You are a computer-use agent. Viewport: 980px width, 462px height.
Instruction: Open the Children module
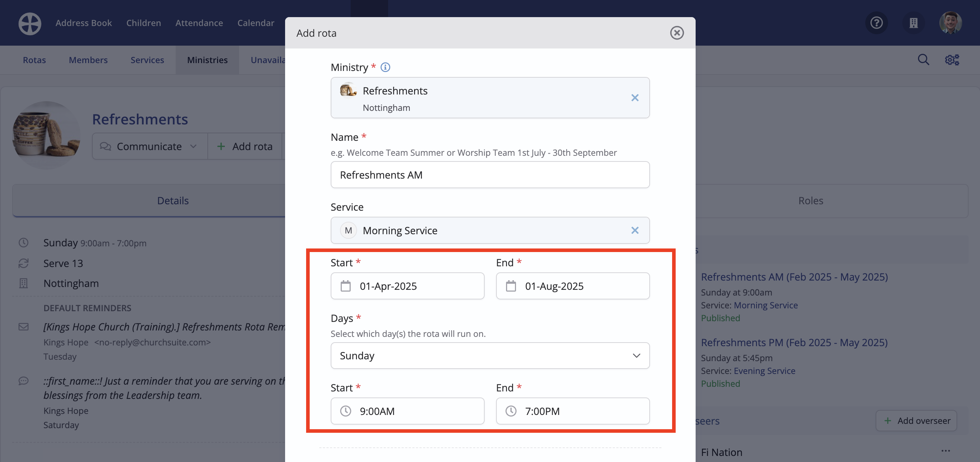tap(143, 23)
